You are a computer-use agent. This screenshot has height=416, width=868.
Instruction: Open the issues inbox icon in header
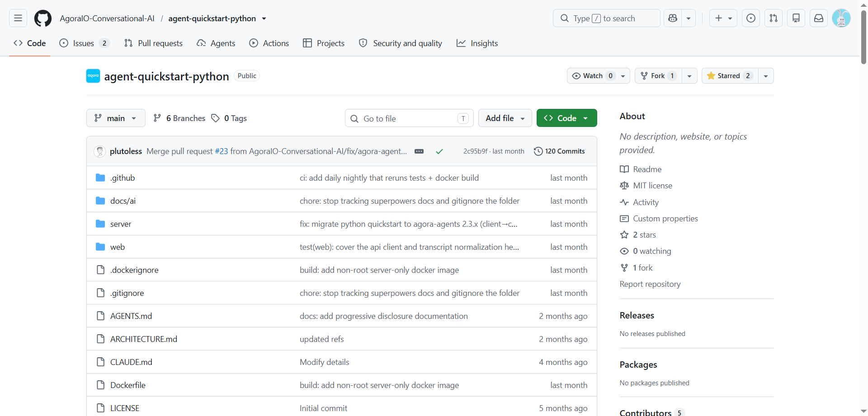click(x=751, y=18)
